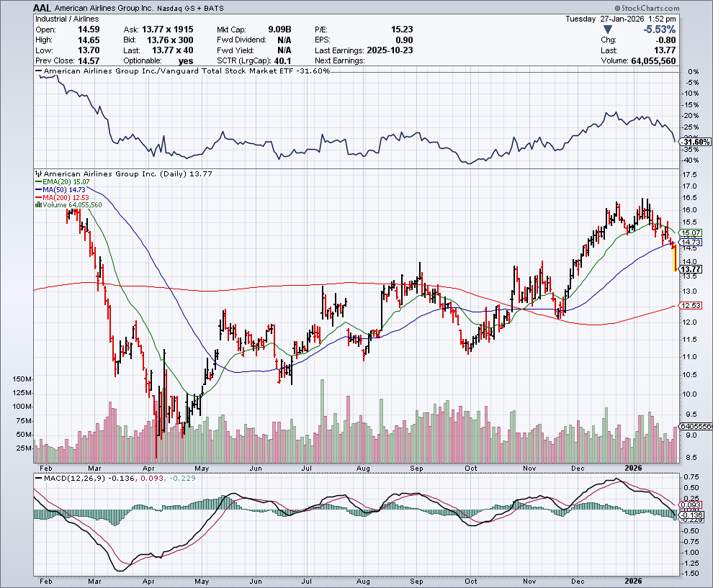Click the 13.77 last price tag on price axis

coord(691,269)
